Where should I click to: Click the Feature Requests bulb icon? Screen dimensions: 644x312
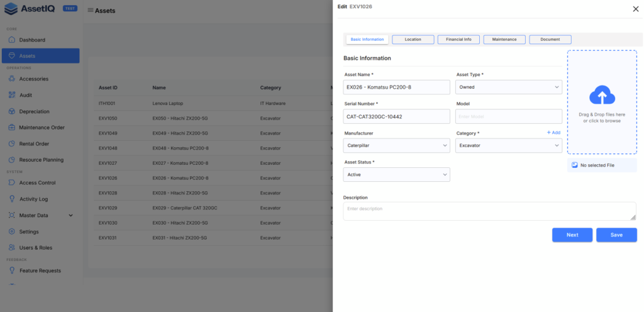(x=12, y=270)
